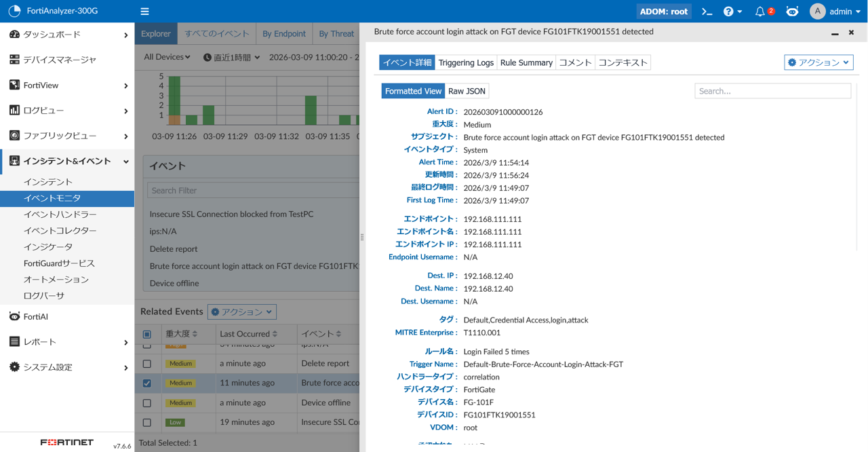
Task: Open the アクション dropdown in detail panel
Action: 818,62
